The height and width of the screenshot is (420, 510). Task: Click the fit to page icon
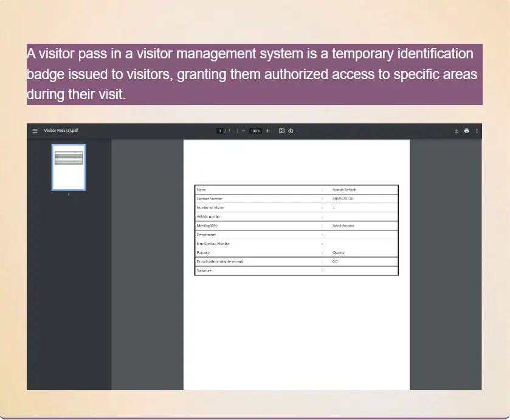pos(281,131)
